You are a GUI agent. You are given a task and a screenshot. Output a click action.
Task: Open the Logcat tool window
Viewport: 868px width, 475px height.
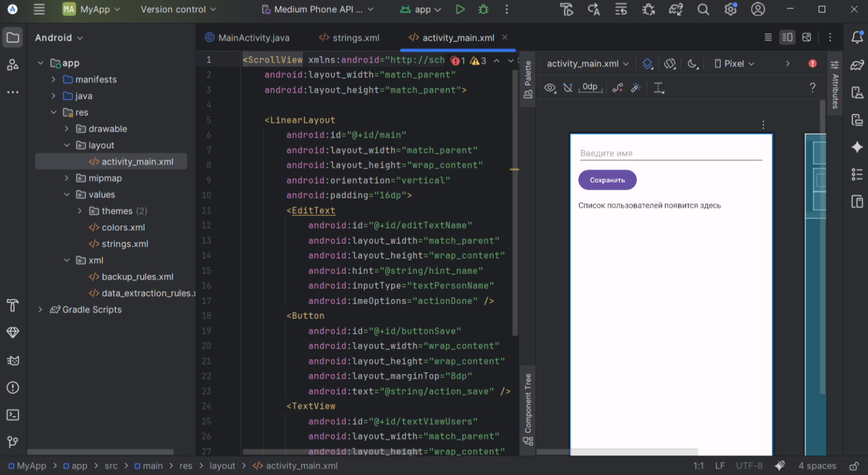pos(13,361)
